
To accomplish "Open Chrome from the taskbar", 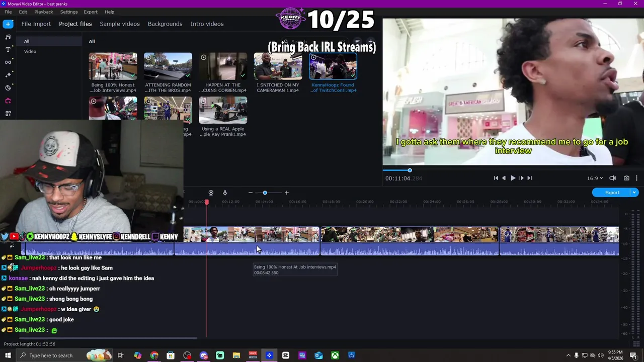I will pos(154,355).
